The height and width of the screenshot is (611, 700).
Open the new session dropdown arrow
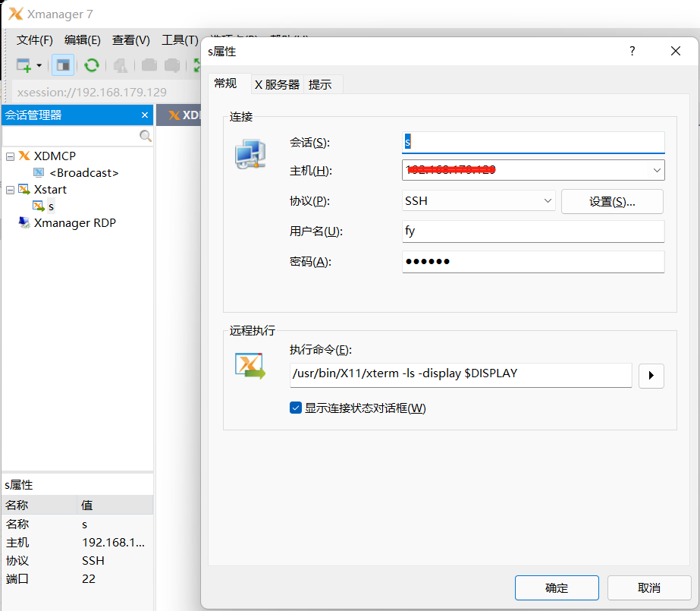(39, 66)
